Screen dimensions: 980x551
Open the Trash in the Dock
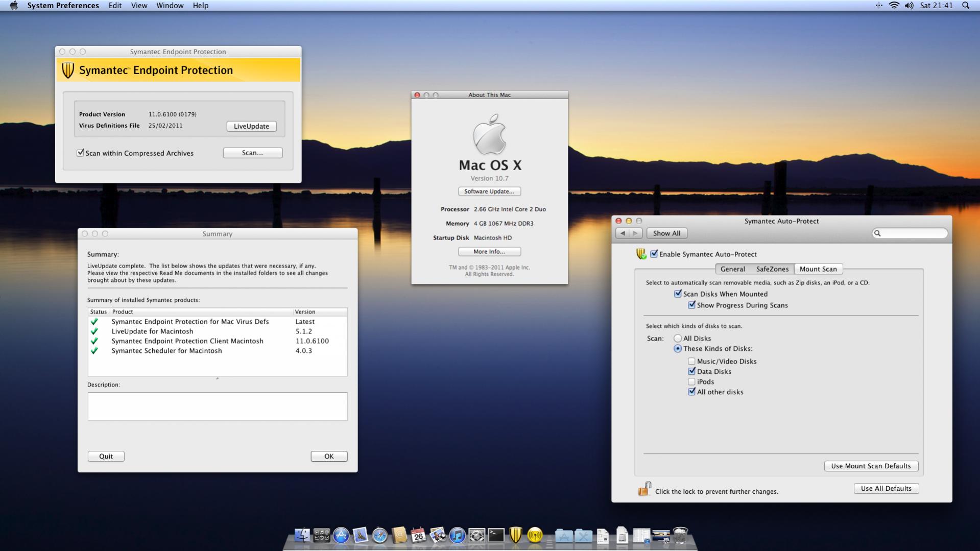click(x=680, y=535)
